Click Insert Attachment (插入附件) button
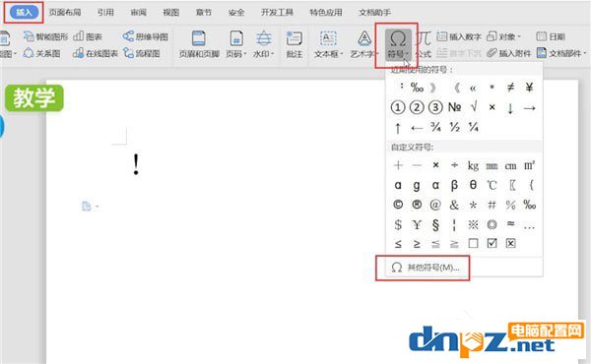Screen dimensions: 591x364 click(509, 53)
